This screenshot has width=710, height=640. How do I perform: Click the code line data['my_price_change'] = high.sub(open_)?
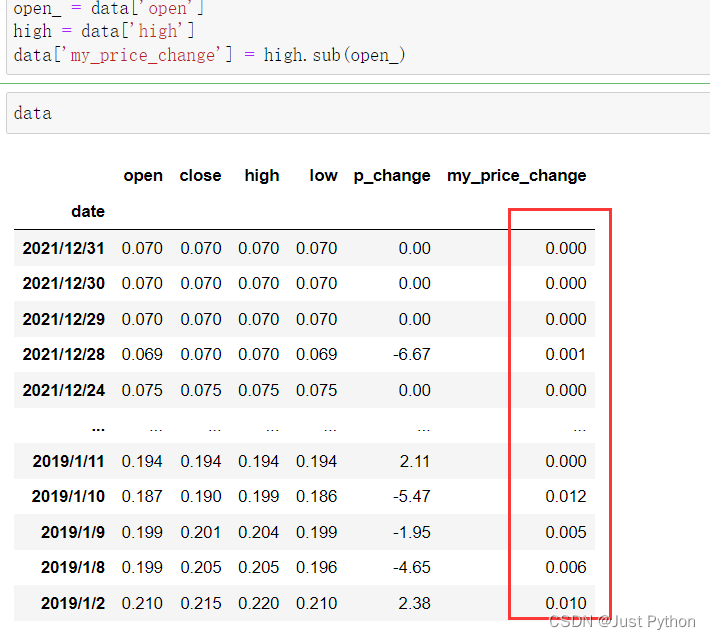point(209,55)
